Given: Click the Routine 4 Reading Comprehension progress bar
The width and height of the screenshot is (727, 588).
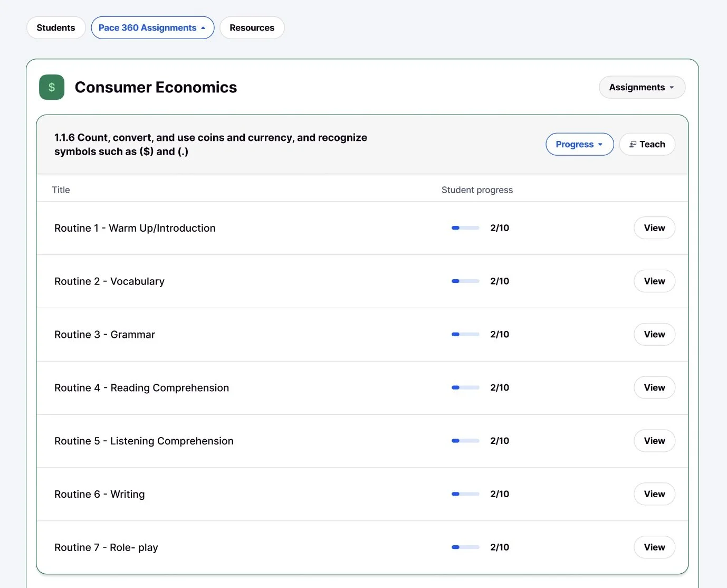Looking at the screenshot, I should tap(465, 387).
